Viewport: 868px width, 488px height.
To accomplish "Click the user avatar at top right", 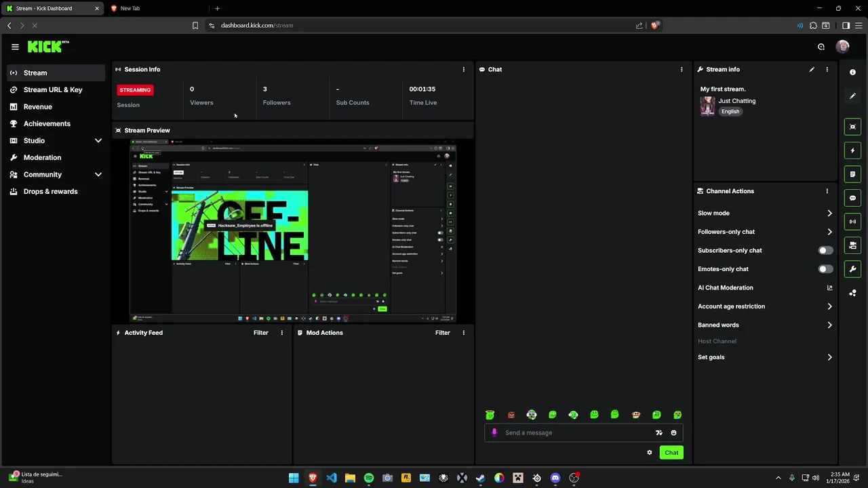I will [842, 47].
